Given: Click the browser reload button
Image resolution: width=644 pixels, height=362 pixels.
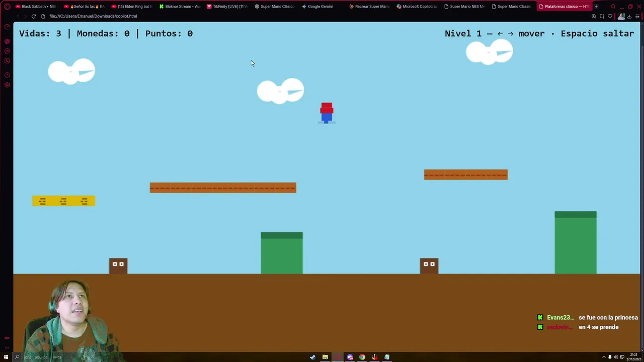Looking at the screenshot, I should click(34, 16).
